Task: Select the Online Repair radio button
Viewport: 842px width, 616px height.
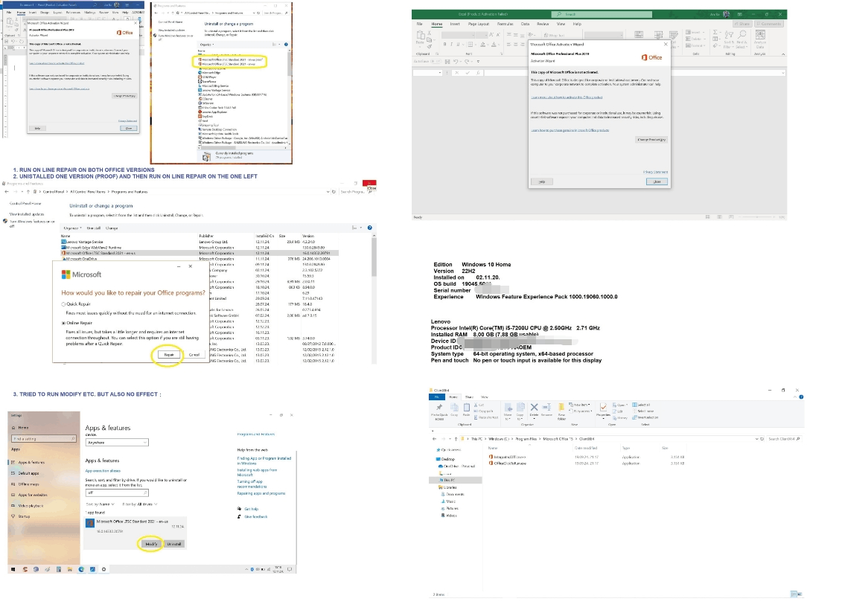Action: [x=63, y=323]
